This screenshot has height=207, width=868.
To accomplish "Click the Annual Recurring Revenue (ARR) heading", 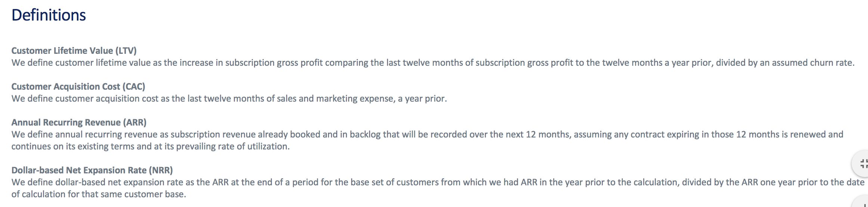I will click(79, 122).
